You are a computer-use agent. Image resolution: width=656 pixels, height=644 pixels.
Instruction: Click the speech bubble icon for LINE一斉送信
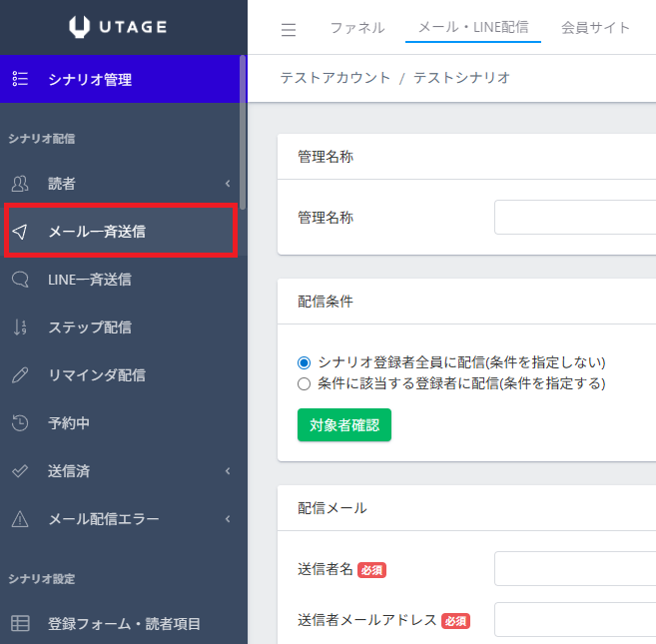(20, 280)
